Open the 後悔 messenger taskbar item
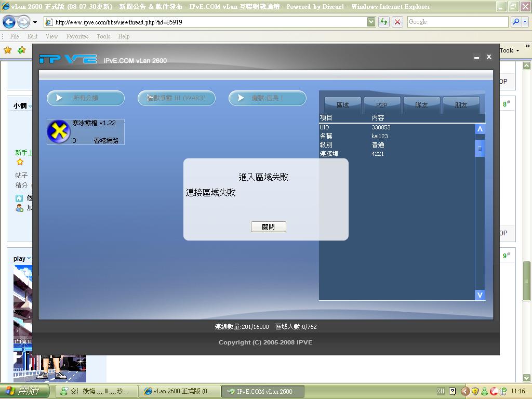The image size is (532, 399). (x=96, y=391)
